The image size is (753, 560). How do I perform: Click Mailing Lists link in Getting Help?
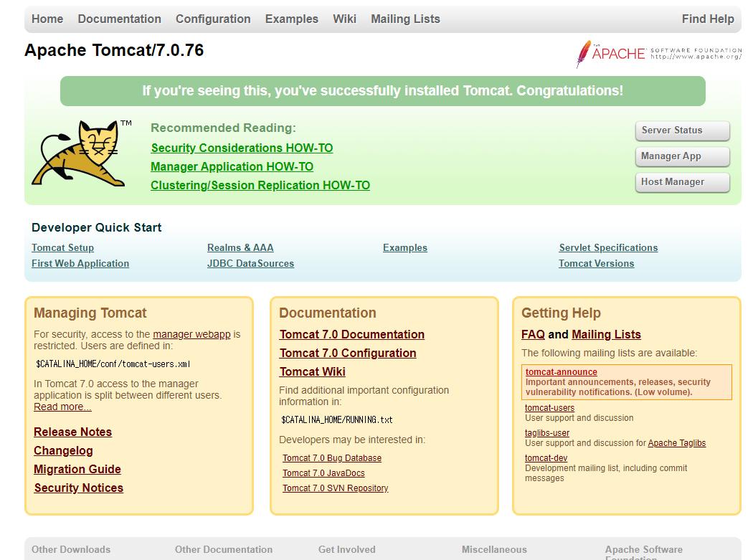(x=607, y=335)
